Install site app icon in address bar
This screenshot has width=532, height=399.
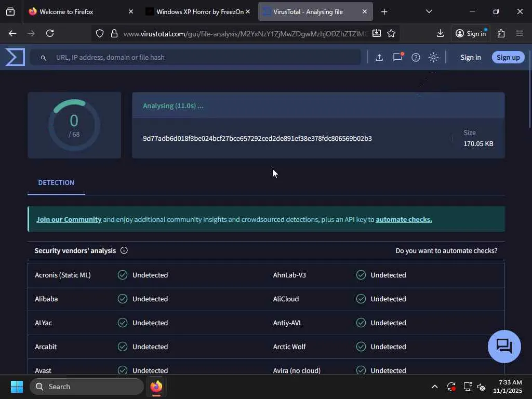(x=376, y=33)
